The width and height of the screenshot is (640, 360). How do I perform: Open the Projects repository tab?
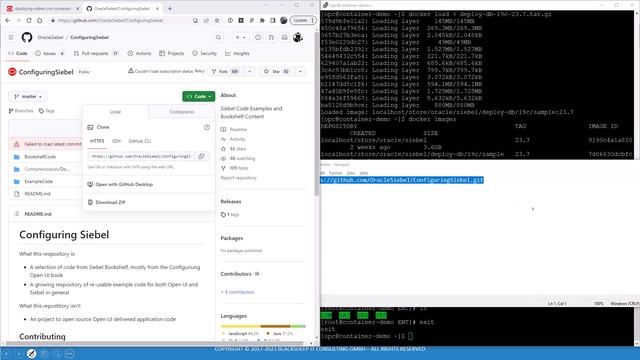pyautogui.click(x=171, y=53)
